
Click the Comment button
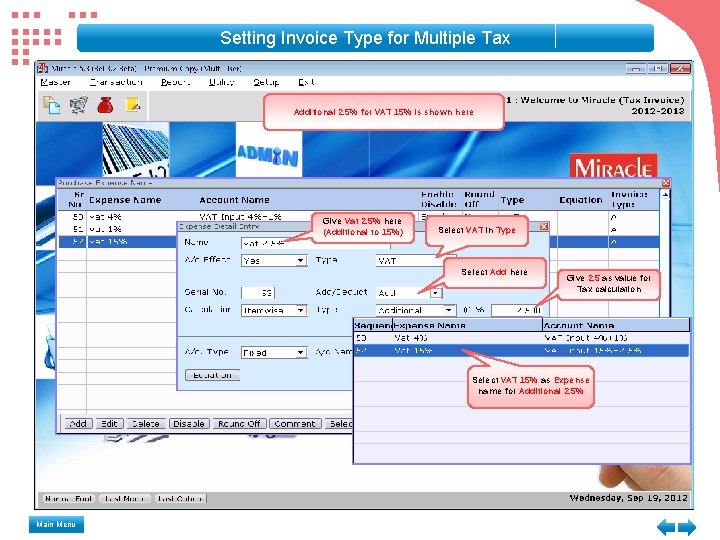click(x=294, y=423)
